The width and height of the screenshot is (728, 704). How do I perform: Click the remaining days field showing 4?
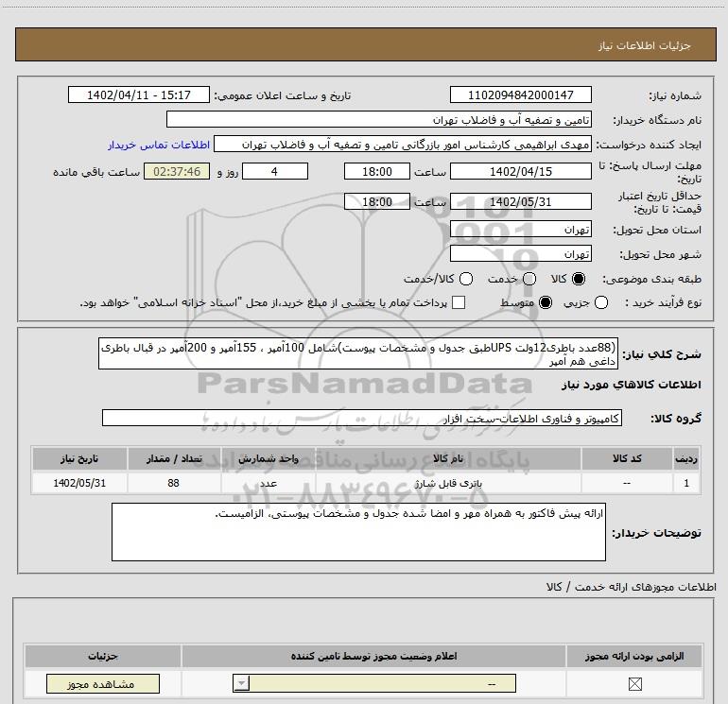275,171
